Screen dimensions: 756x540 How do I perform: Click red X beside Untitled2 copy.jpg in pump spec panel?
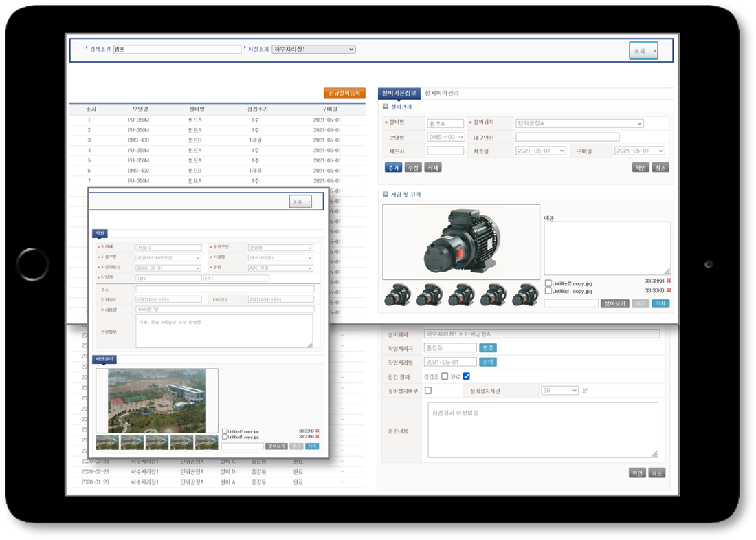tap(668, 282)
